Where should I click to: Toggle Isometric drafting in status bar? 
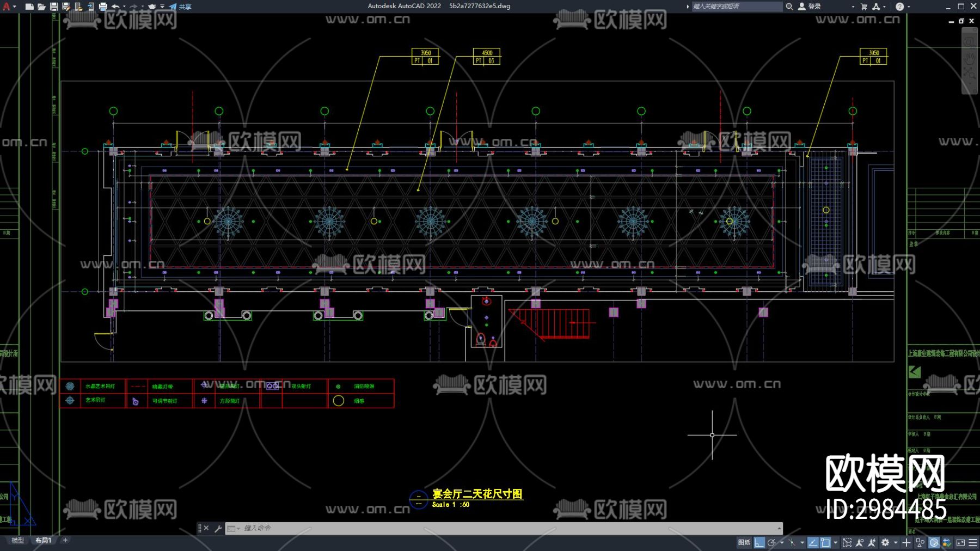click(792, 542)
